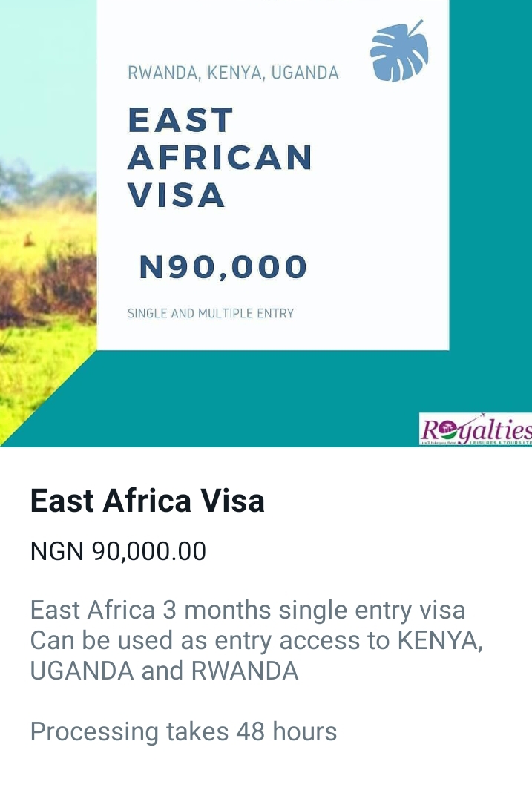This screenshot has width=532, height=793.
Task: Click the blue monstera leaf icon
Action: pyautogui.click(x=399, y=51)
